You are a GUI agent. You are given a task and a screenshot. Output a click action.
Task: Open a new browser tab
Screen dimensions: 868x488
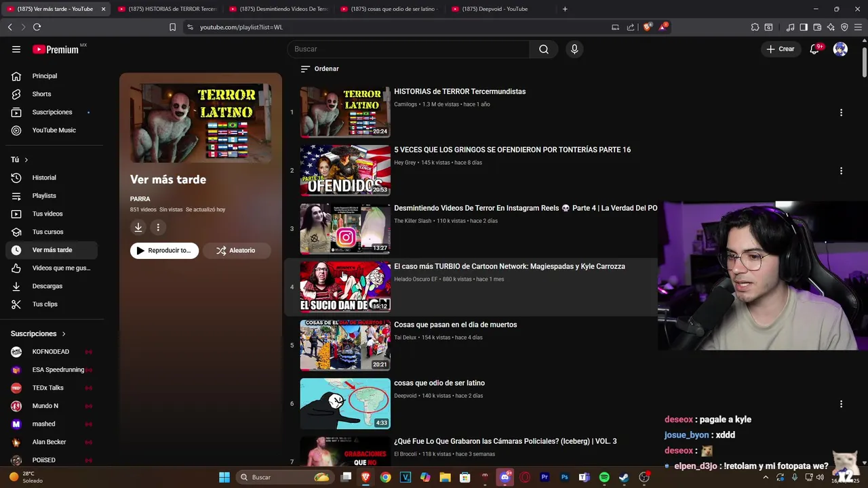565,9
